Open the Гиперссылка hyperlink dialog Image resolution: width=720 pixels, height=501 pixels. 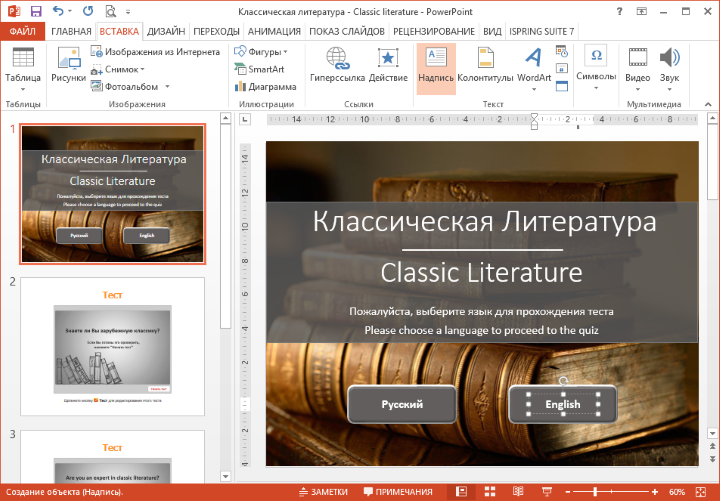point(338,65)
